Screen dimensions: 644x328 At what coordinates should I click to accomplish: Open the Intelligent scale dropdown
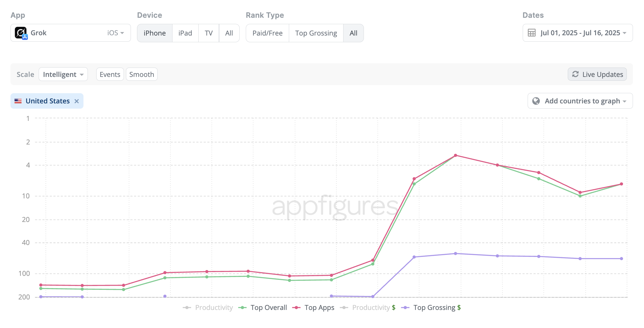coord(63,74)
